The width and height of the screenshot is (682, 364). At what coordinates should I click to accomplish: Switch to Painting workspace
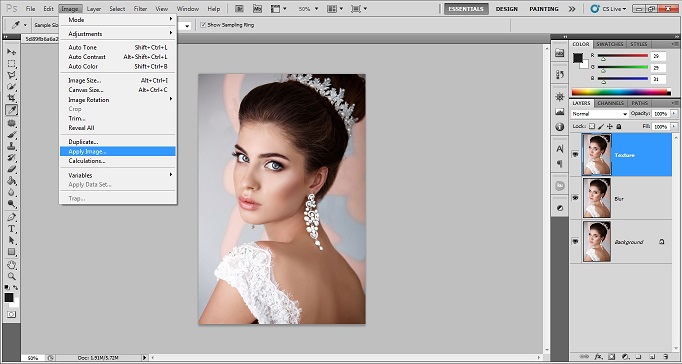(543, 9)
